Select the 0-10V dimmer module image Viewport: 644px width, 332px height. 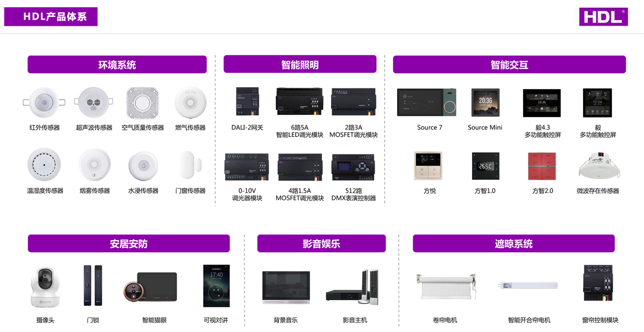[247, 167]
